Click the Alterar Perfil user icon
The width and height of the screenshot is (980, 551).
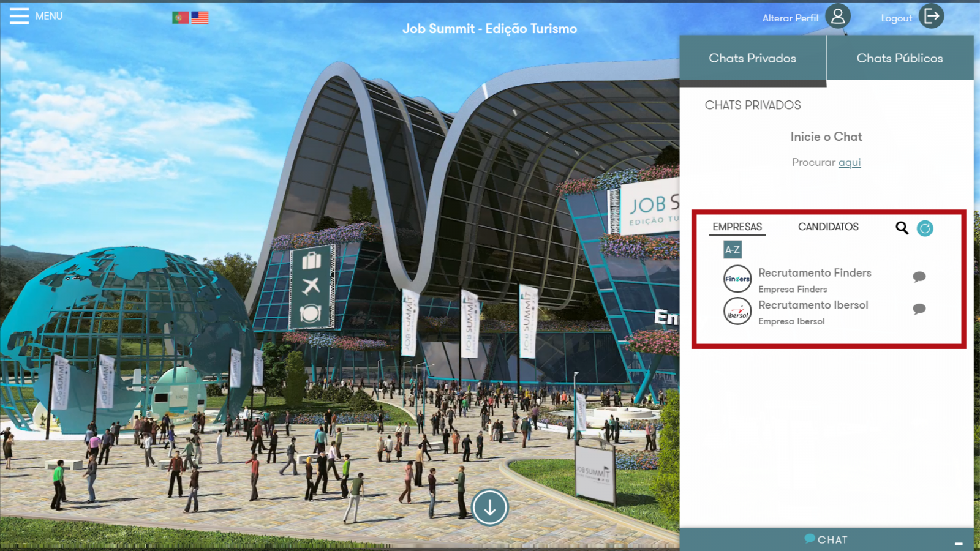pos(837,17)
